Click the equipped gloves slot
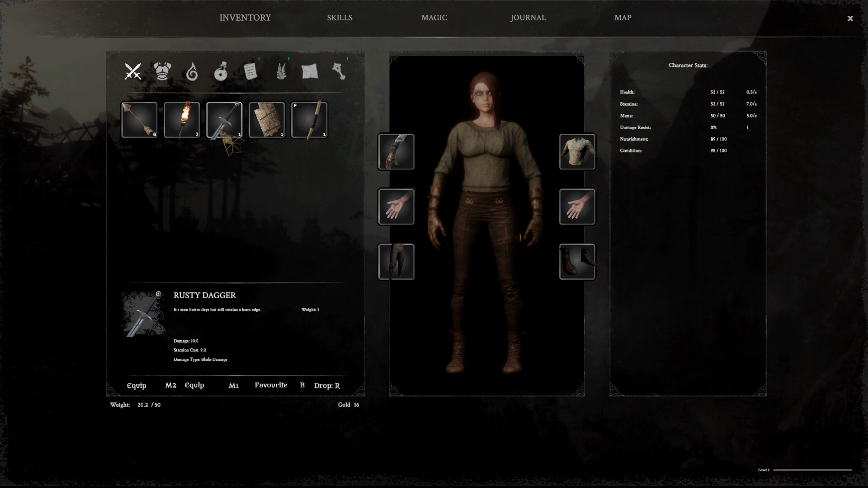Screen dimensions: 868x488 click(x=396, y=152)
